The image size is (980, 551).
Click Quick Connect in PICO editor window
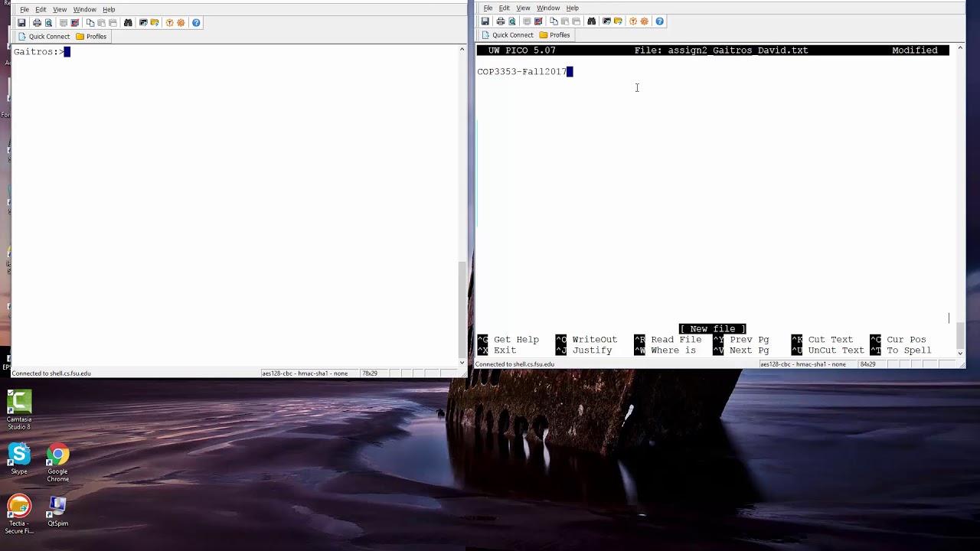coord(507,35)
